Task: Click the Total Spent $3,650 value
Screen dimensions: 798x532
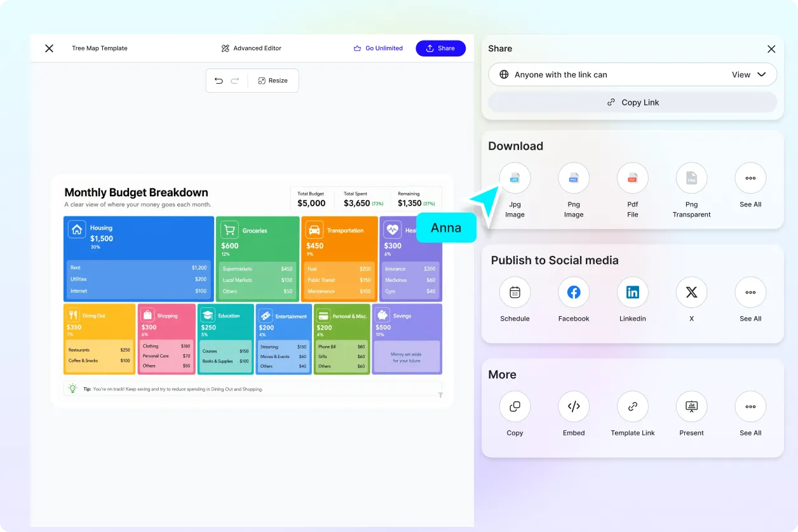Action: (357, 203)
